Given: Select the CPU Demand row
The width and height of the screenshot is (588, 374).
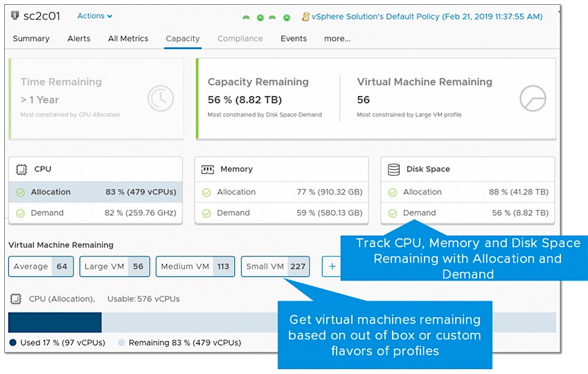Looking at the screenshot, I should (x=95, y=213).
